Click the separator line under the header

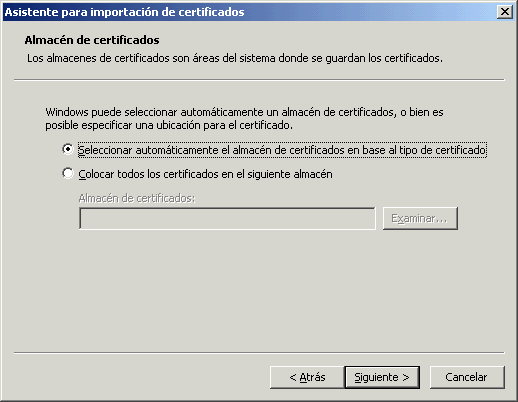[259, 80]
